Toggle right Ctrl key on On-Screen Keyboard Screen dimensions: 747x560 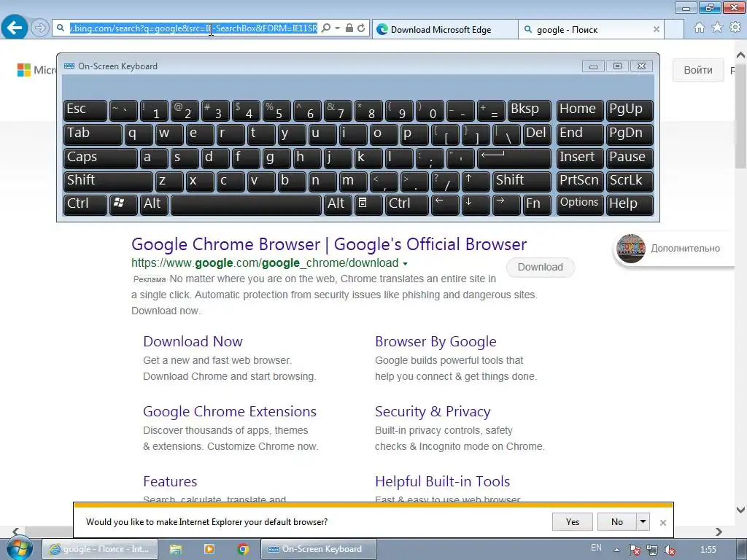[x=406, y=205]
